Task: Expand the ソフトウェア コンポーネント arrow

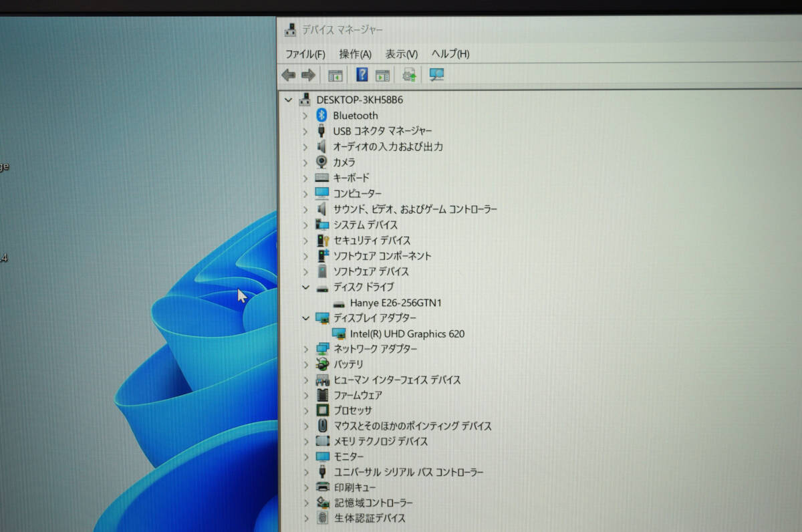Action: pos(305,255)
